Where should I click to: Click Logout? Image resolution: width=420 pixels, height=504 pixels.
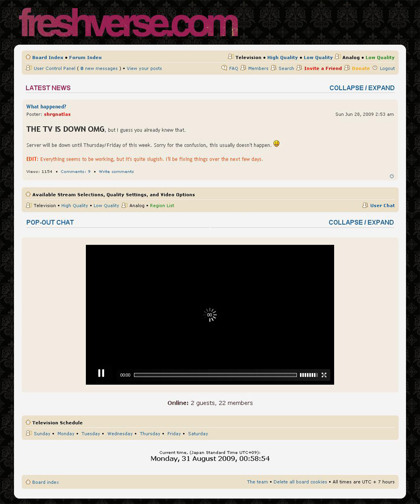pos(387,69)
